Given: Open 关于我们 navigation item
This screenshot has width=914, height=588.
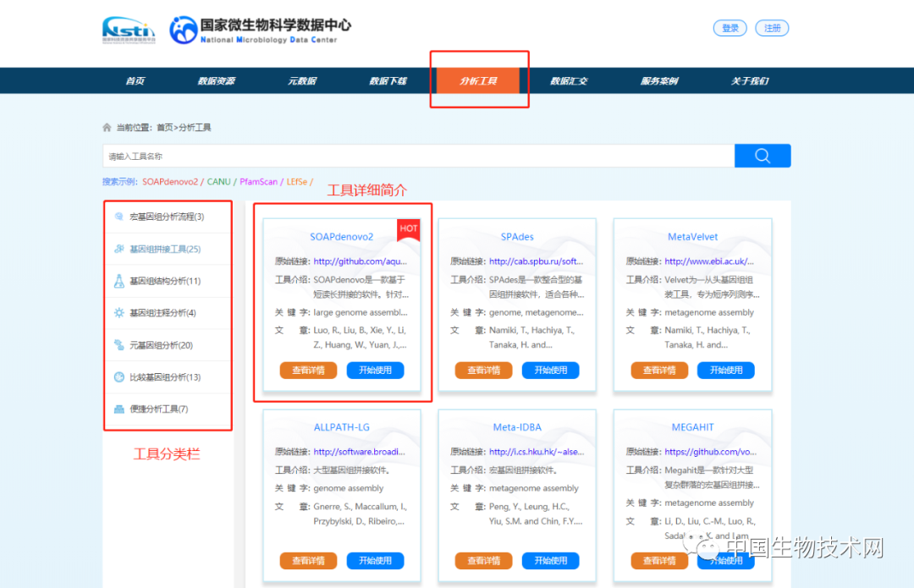Looking at the screenshot, I should click(x=750, y=81).
